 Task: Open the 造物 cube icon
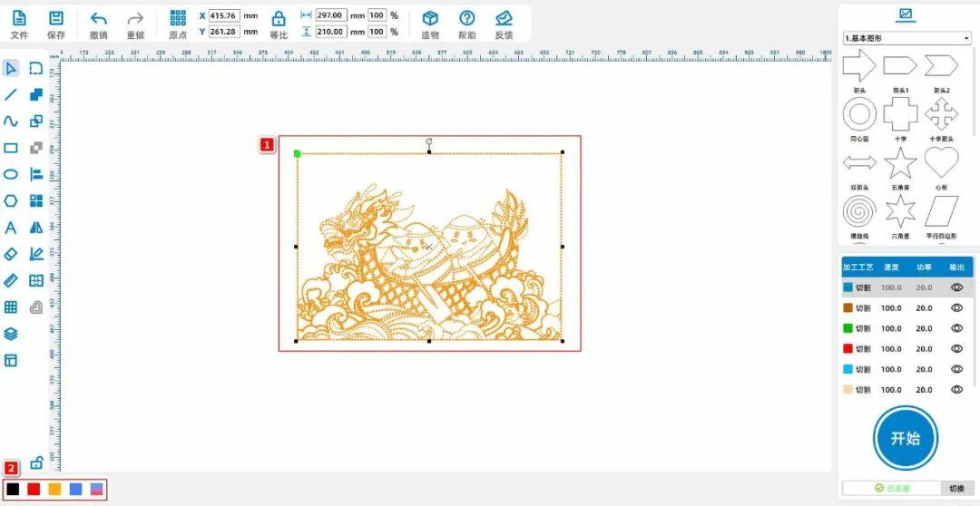[x=430, y=19]
